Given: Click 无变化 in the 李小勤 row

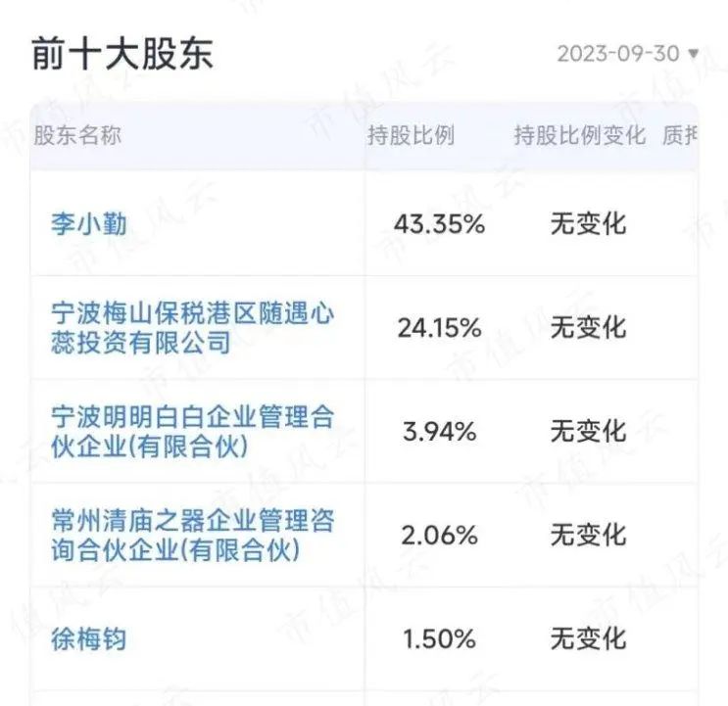Looking at the screenshot, I should [x=587, y=224].
